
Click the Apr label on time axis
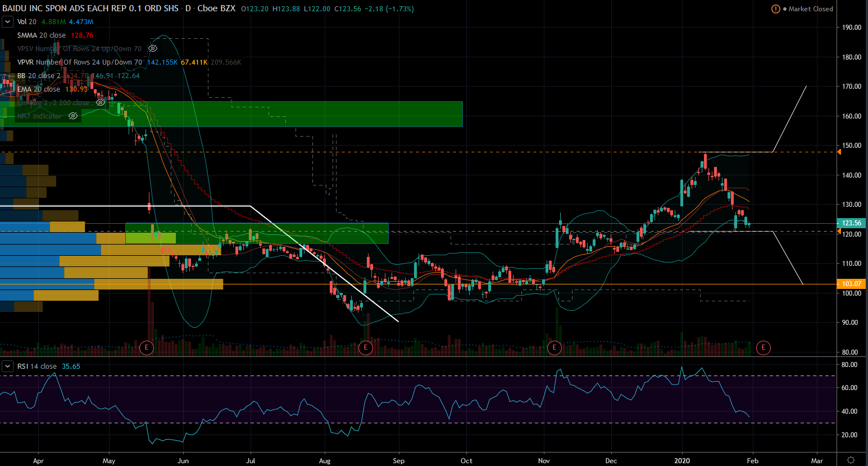[x=38, y=461]
